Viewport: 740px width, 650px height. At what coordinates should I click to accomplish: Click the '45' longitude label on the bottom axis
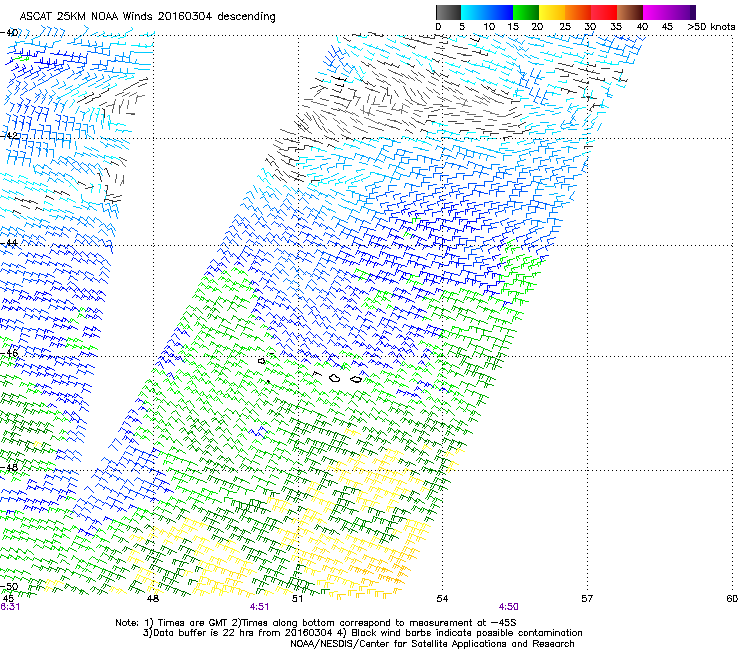pos(8,599)
